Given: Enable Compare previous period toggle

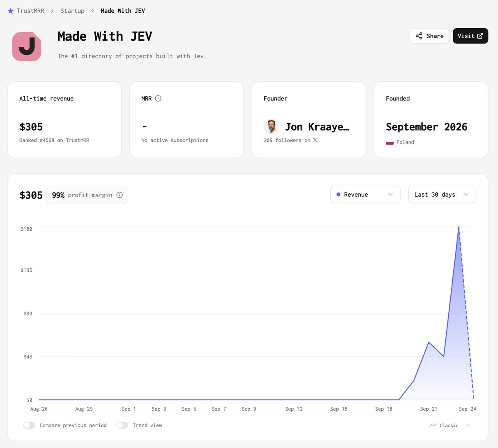Looking at the screenshot, I should [x=29, y=425].
